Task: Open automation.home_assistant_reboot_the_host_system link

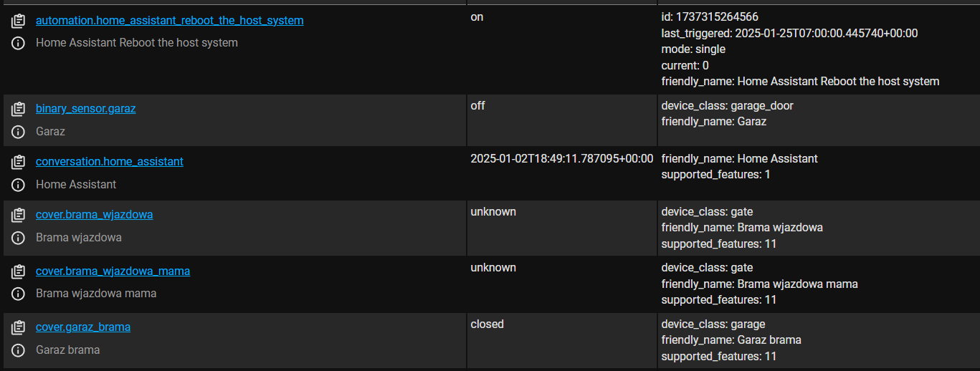Action: click(170, 21)
